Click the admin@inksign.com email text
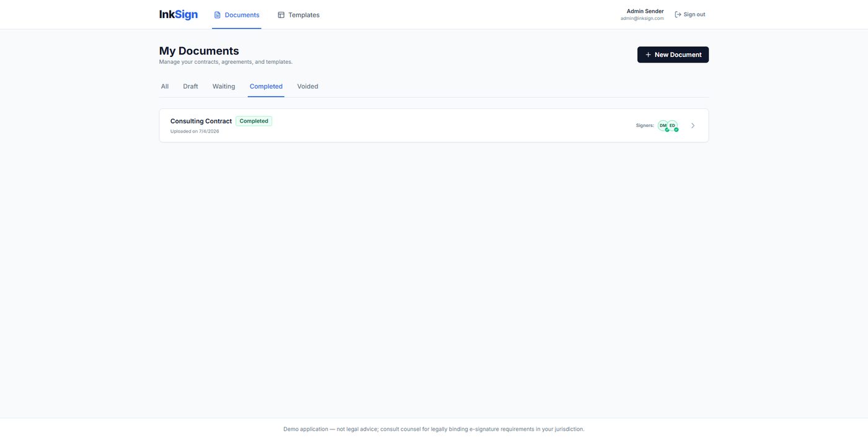Image resolution: width=868 pixels, height=440 pixels. coord(642,19)
